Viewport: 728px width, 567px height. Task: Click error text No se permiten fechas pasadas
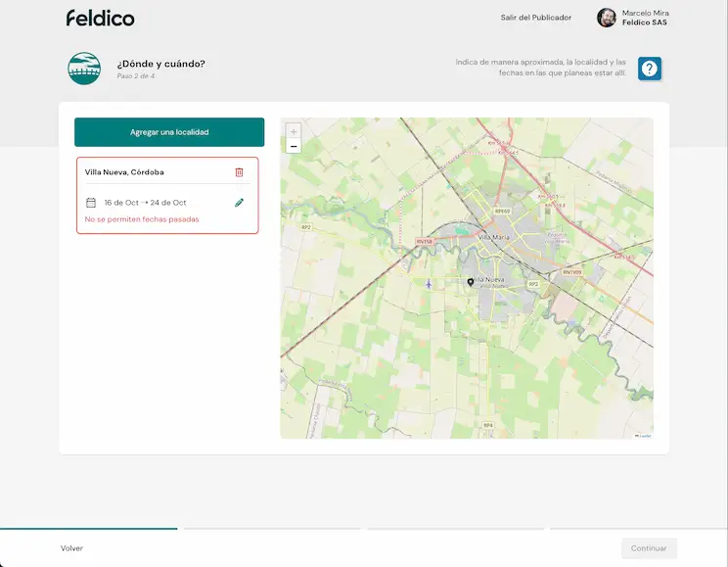click(x=142, y=219)
